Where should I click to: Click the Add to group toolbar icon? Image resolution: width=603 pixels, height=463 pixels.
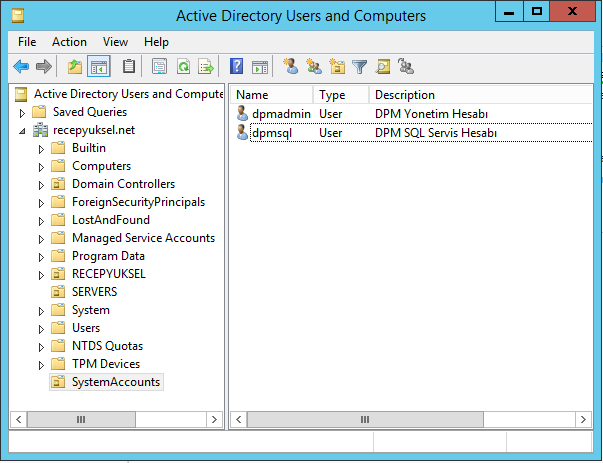point(406,66)
